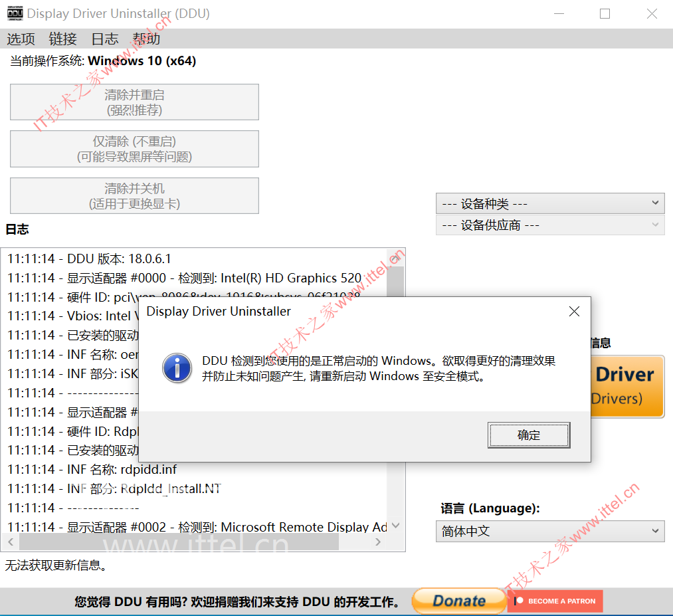
Task: Click the log's horizontal scrollbar thumb
Action: [x=179, y=542]
